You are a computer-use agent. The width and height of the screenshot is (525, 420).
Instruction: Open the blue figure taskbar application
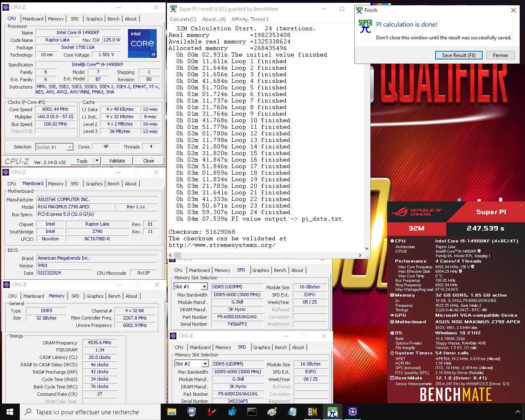tap(232, 412)
